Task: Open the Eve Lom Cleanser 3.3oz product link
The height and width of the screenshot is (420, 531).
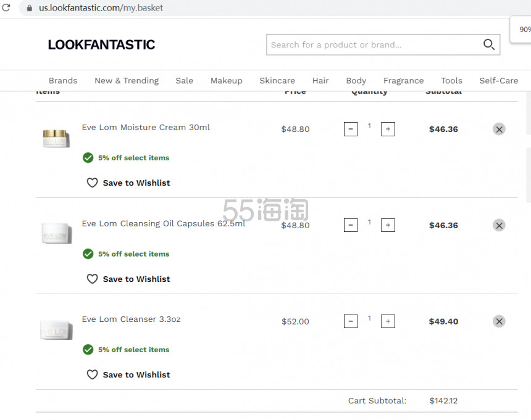Action: (131, 319)
